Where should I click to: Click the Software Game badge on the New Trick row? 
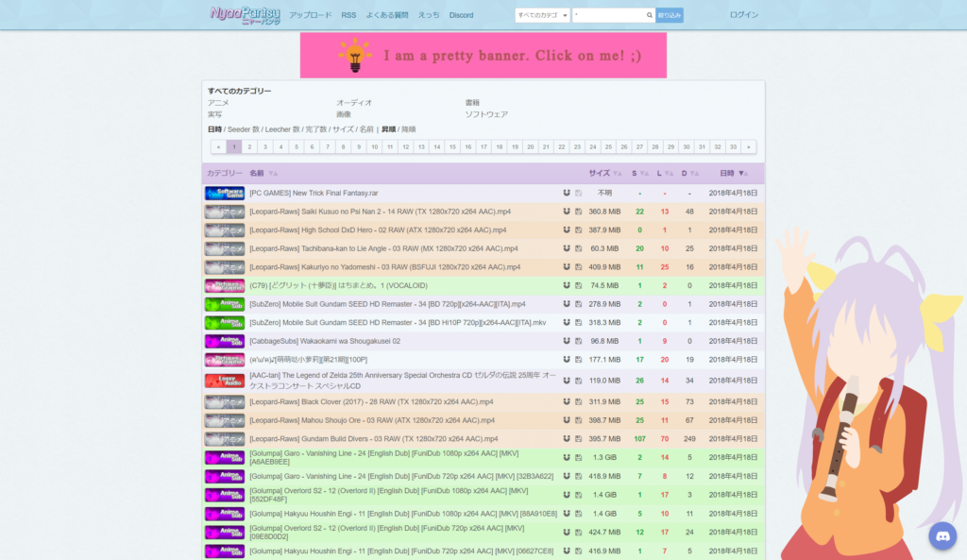point(225,193)
